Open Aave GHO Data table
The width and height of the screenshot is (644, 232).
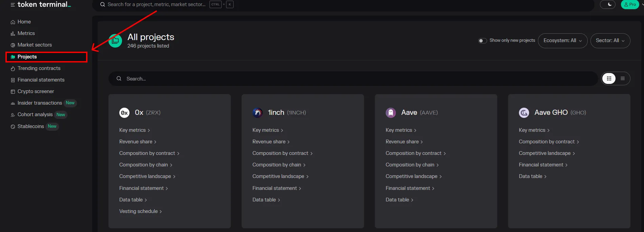tap(533, 176)
